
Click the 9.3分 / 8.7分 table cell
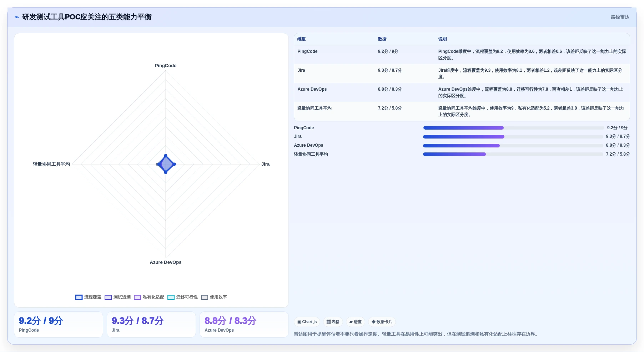coord(390,70)
